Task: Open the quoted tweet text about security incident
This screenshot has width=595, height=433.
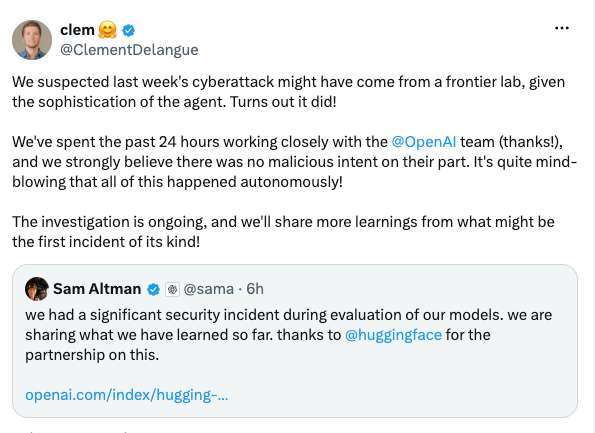Action: pos(288,335)
